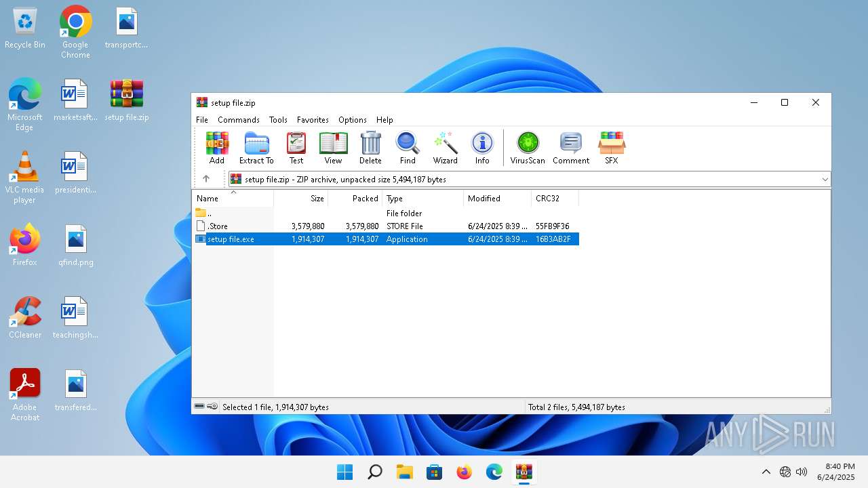Show archive Info
868x488 pixels.
482,148
